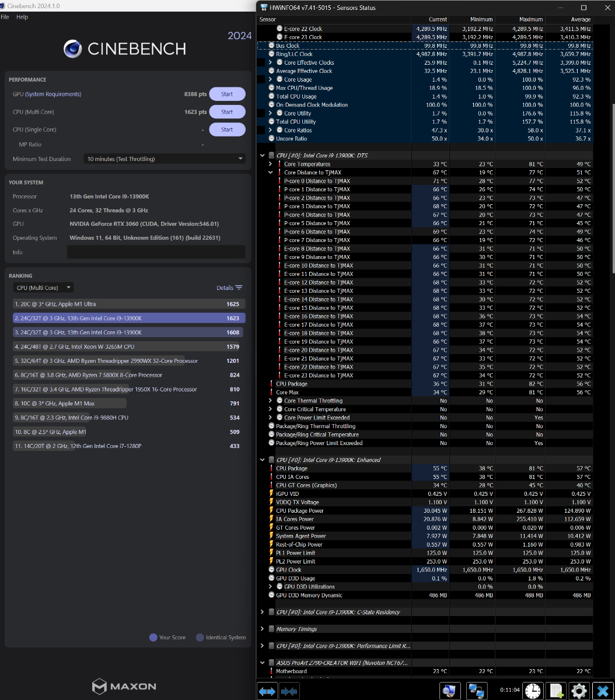The width and height of the screenshot is (615, 700).
Task: Collapse the i9-13900K Enhanced group
Action: click(263, 460)
